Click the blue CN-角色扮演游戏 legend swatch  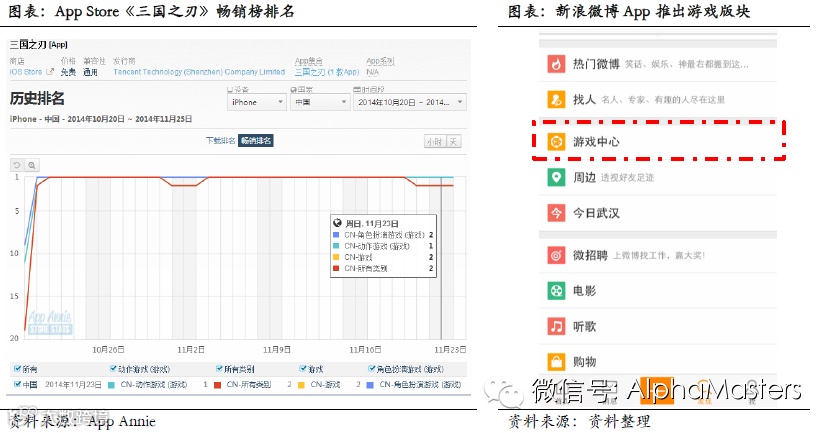click(x=370, y=385)
